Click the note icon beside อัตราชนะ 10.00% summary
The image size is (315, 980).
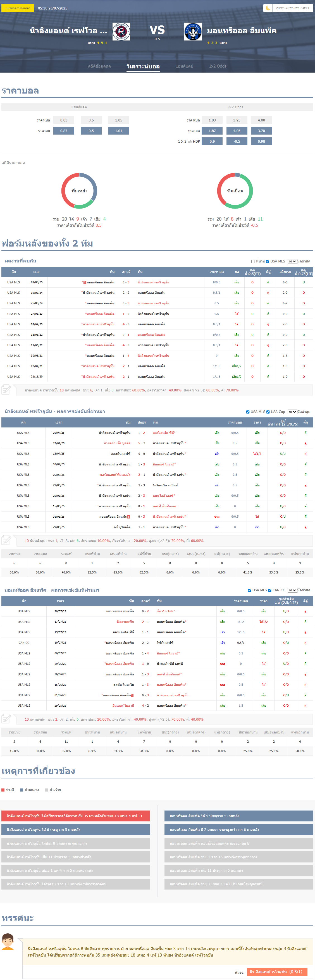pyautogui.click(x=6, y=540)
